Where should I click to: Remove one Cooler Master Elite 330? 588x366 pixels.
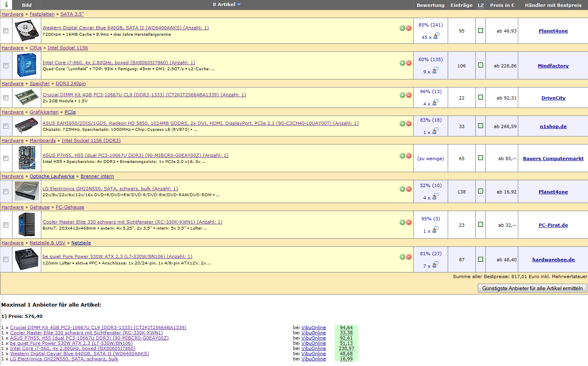[x=409, y=222]
